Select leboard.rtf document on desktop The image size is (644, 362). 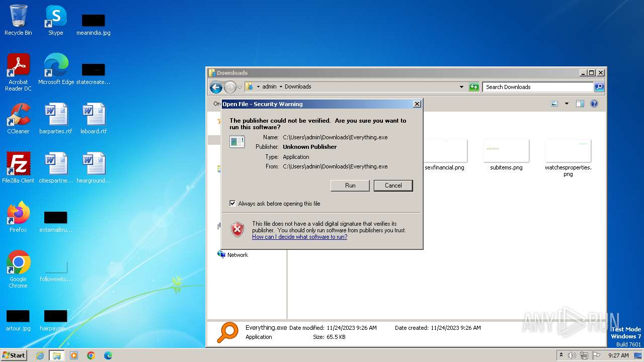coord(94,119)
